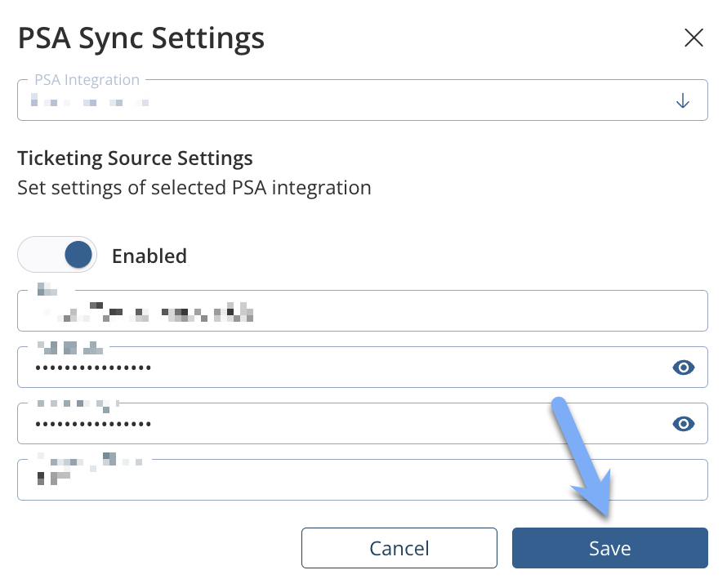Reveal the first masked password field
Viewport: 727px width, 588px height.
[x=684, y=367]
